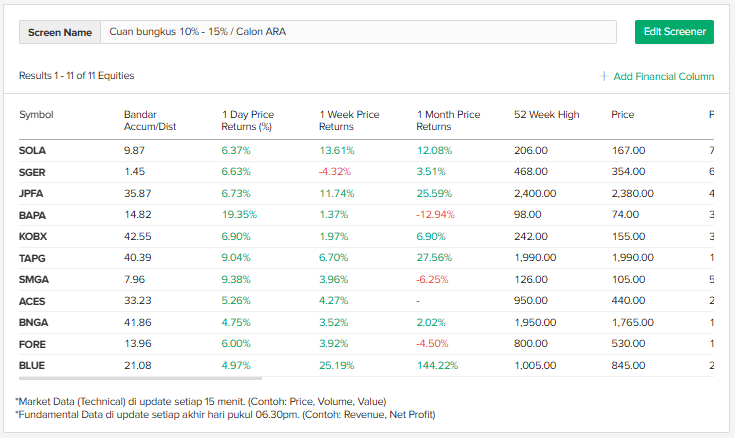This screenshot has width=735, height=438.
Task: Select the BNGA ticker symbol
Action: pos(32,322)
